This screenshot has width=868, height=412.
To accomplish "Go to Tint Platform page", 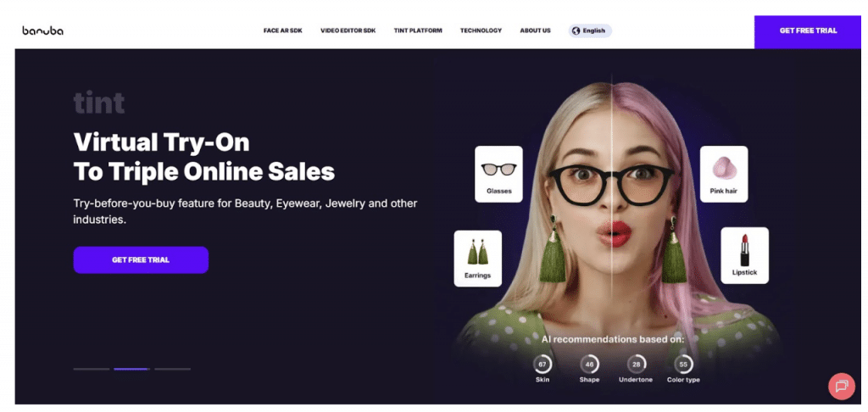I will (x=418, y=31).
